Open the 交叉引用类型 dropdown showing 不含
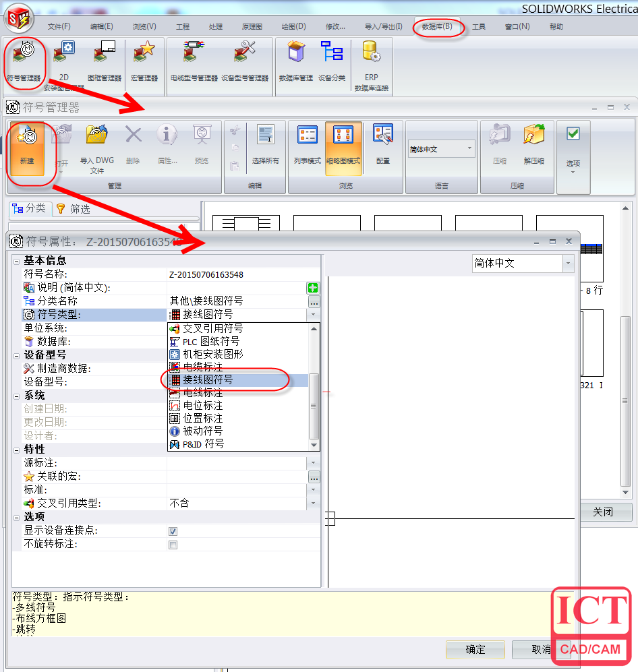This screenshot has width=638, height=672. 312,502
